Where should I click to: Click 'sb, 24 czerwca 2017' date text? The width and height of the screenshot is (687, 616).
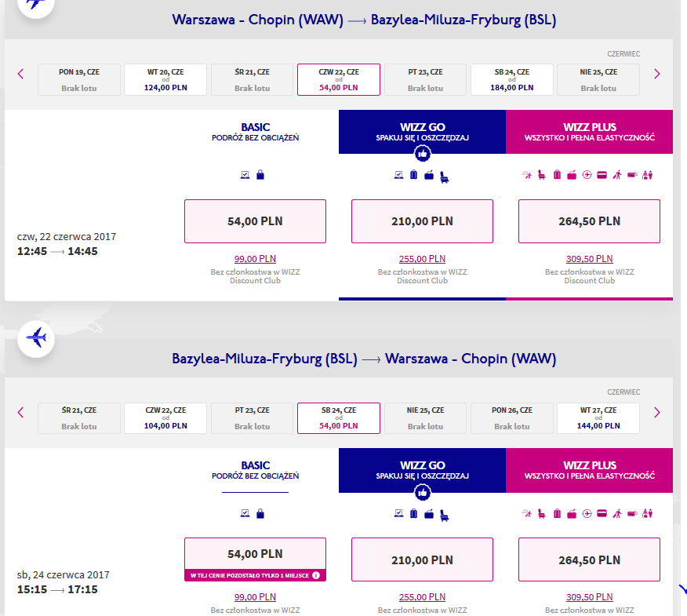tap(63, 574)
